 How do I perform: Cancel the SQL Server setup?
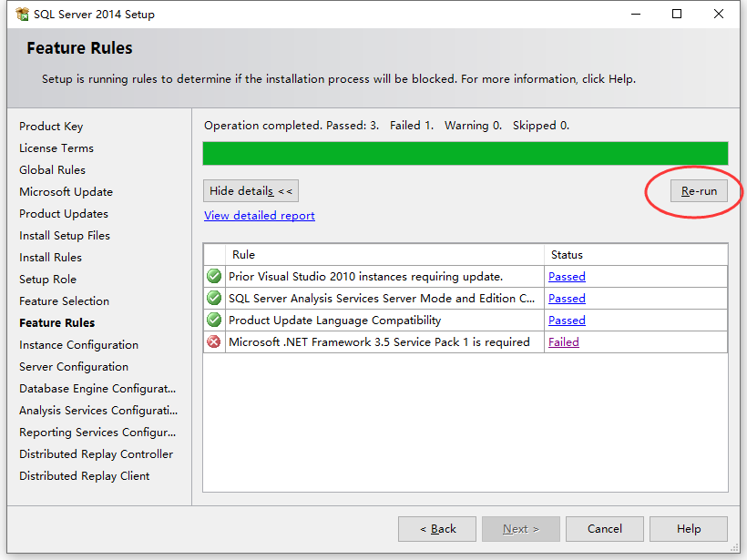pos(605,529)
